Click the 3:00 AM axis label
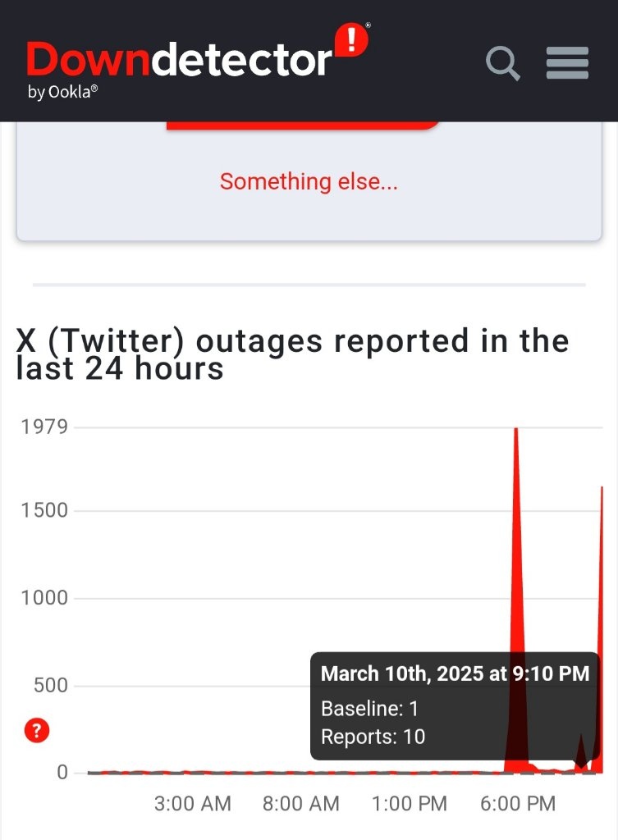The height and width of the screenshot is (840, 618). pos(192,804)
